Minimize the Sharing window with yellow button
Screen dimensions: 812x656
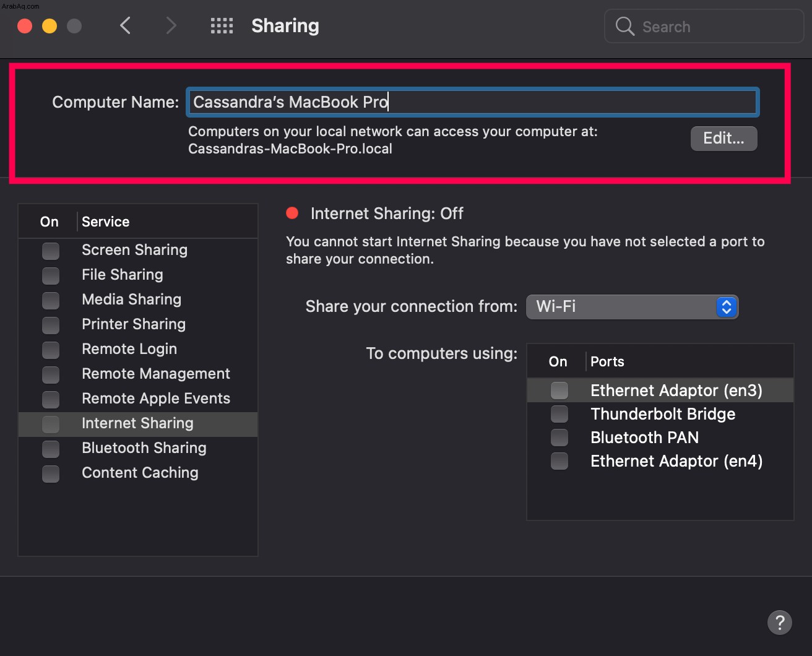point(50,26)
